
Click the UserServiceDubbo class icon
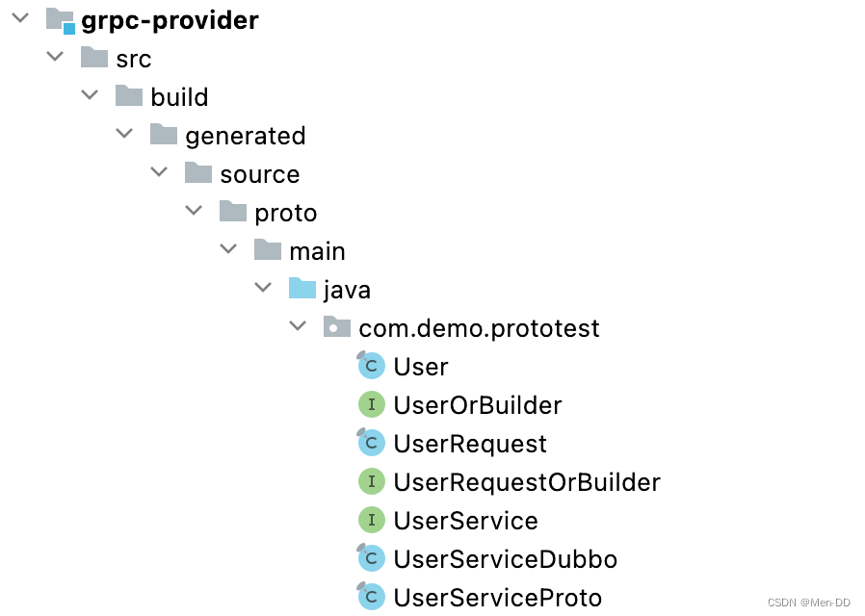(x=371, y=559)
